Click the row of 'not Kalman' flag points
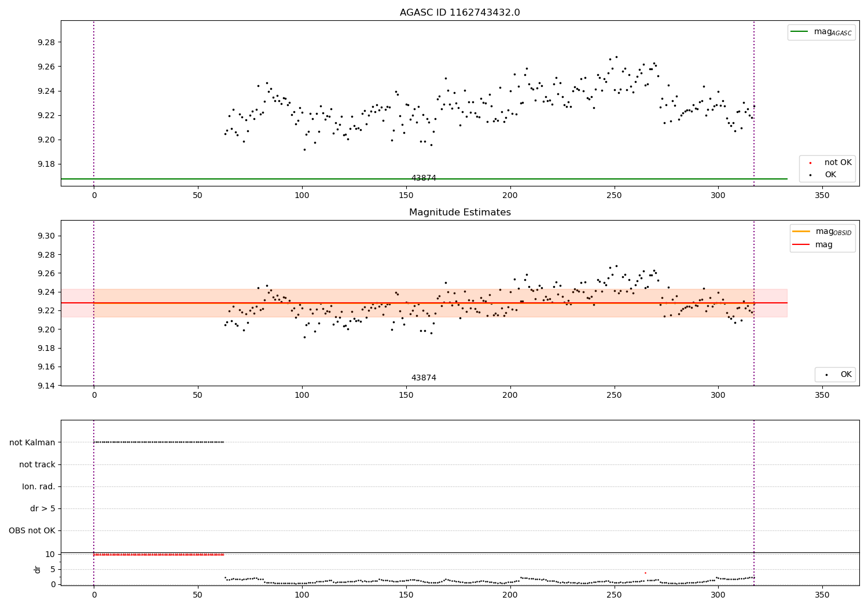 [x=159, y=442]
